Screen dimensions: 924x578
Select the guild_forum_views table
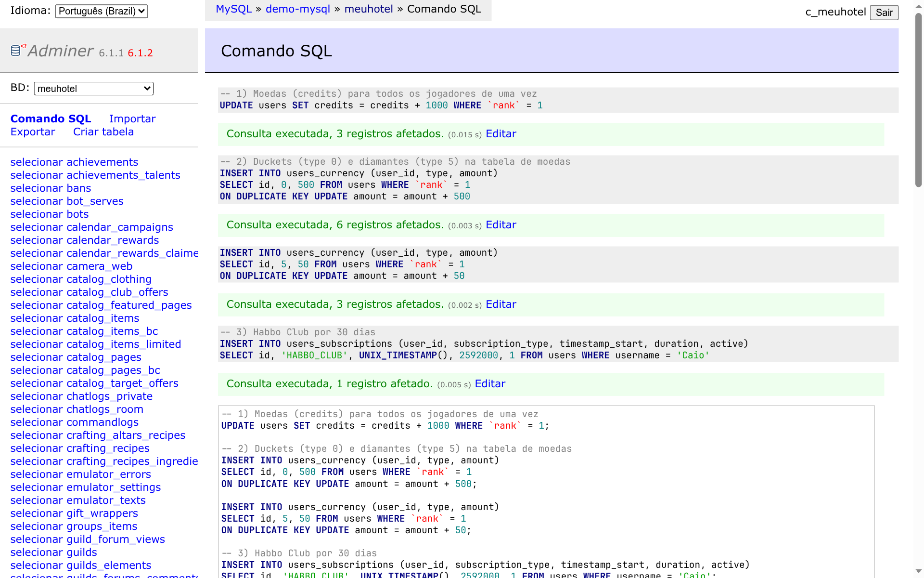(x=88, y=539)
